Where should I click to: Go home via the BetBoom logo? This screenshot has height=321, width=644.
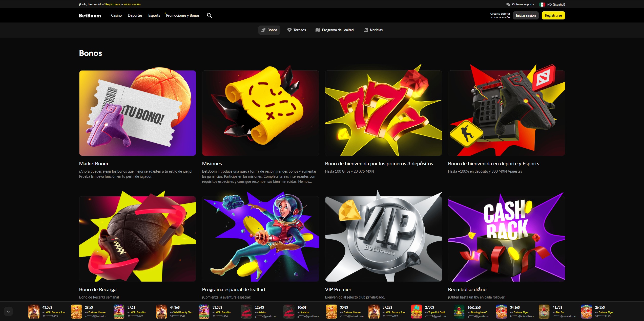pos(90,15)
